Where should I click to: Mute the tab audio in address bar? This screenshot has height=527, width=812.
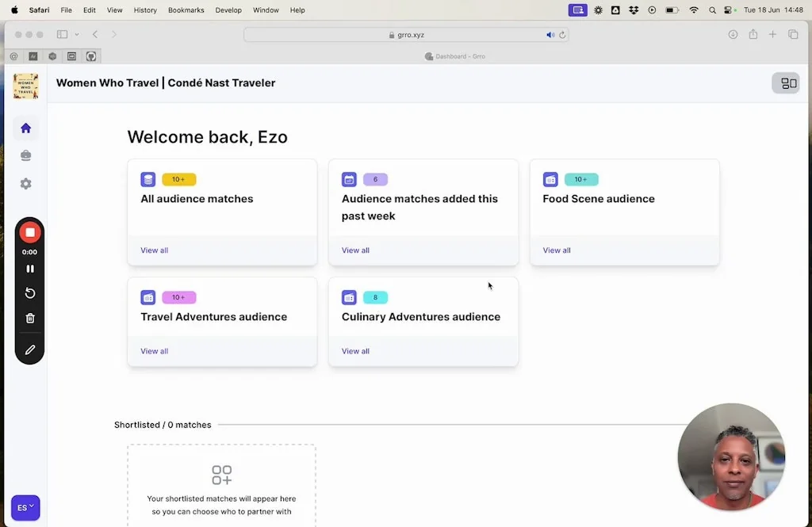[x=550, y=35]
